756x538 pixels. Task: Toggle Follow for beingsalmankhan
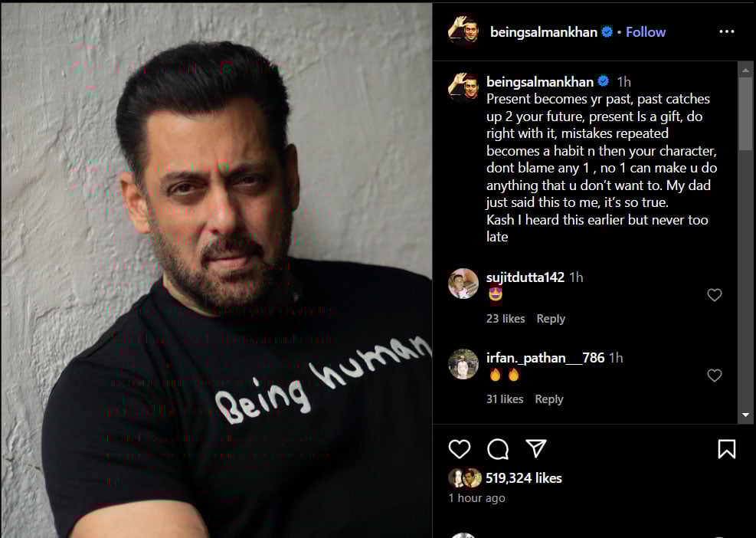click(646, 31)
